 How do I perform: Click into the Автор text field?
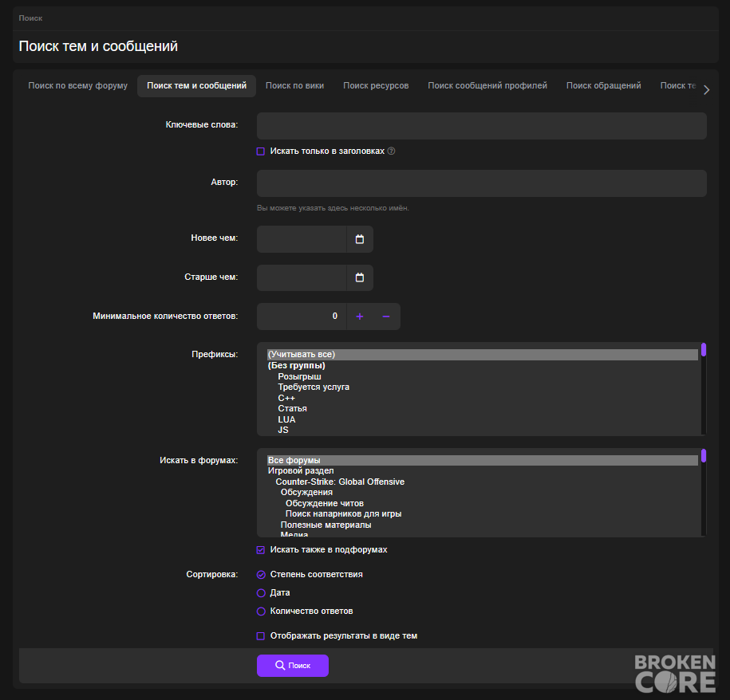[x=481, y=183]
